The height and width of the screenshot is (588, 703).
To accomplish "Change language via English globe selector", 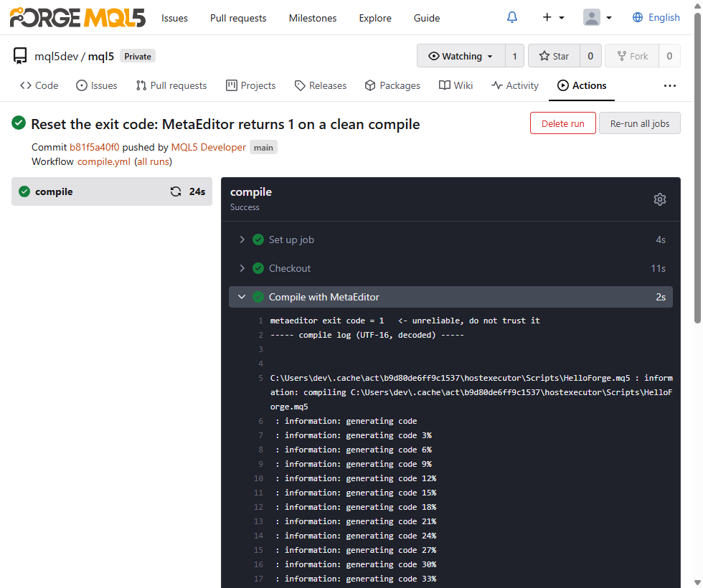I will point(656,17).
